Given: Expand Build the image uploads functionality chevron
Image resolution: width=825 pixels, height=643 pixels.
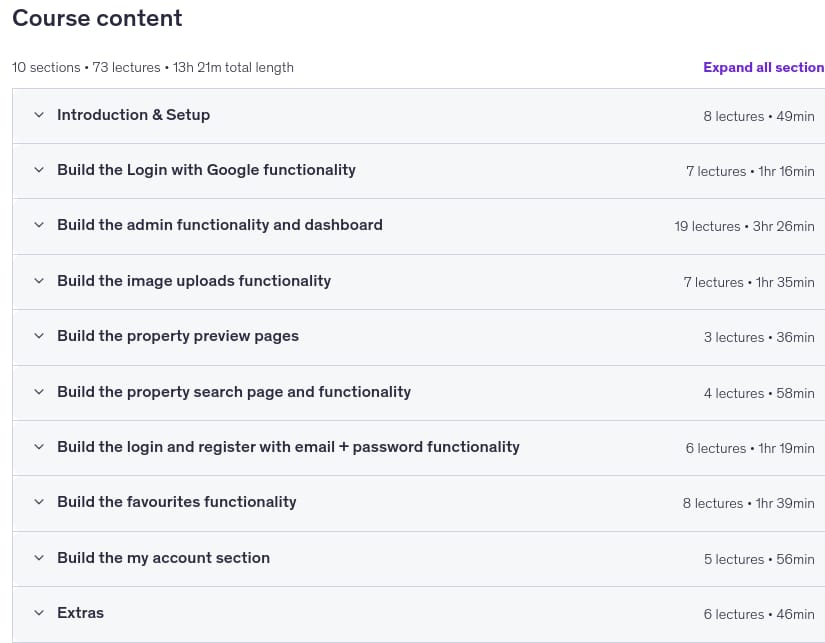Looking at the screenshot, I should [x=39, y=280].
